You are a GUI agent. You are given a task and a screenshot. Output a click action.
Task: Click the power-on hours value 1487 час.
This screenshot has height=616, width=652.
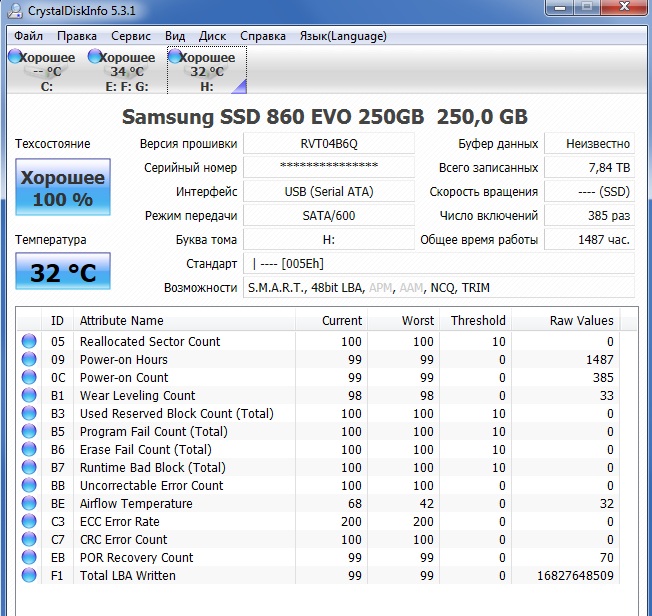coord(589,240)
